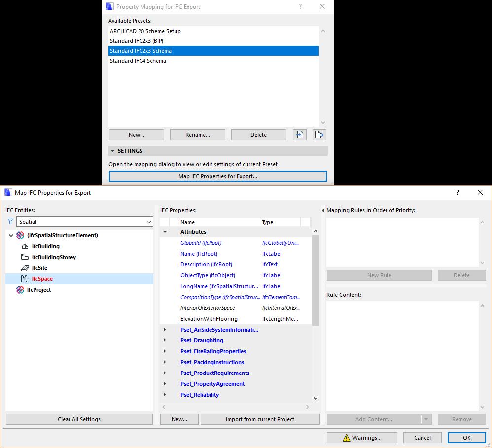
Task: Collapse the IfcSpatialStructureElement tree node
Action: pos(11,235)
